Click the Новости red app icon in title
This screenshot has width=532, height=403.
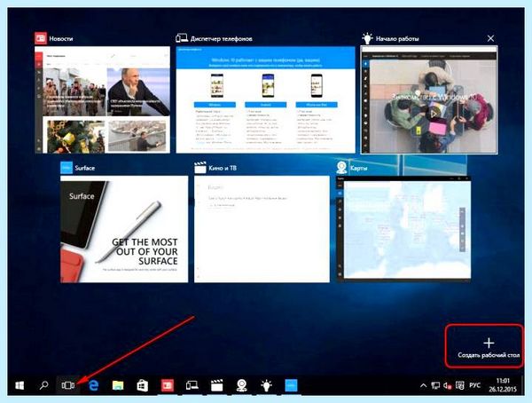[x=41, y=38]
